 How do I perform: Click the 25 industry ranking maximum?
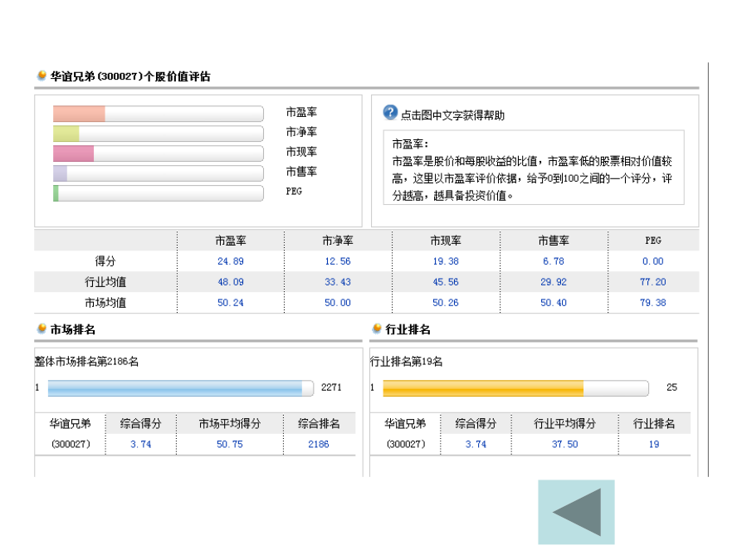coord(671,387)
